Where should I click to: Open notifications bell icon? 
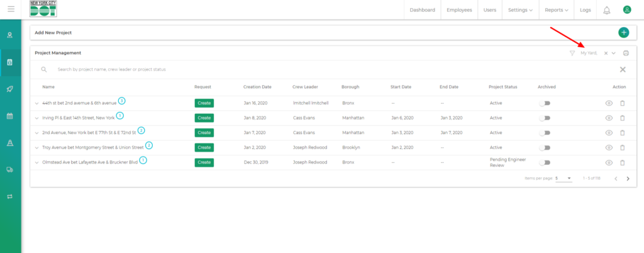[x=606, y=10]
